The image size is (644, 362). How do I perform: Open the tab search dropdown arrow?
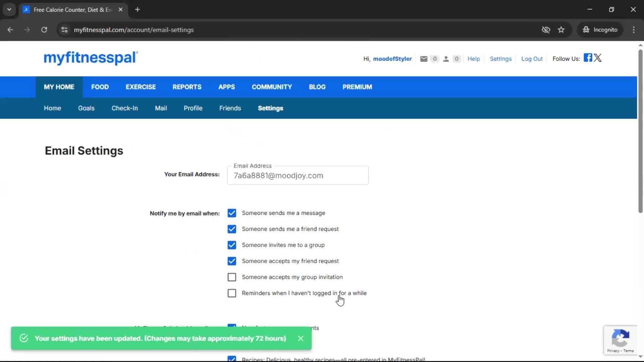(9, 10)
